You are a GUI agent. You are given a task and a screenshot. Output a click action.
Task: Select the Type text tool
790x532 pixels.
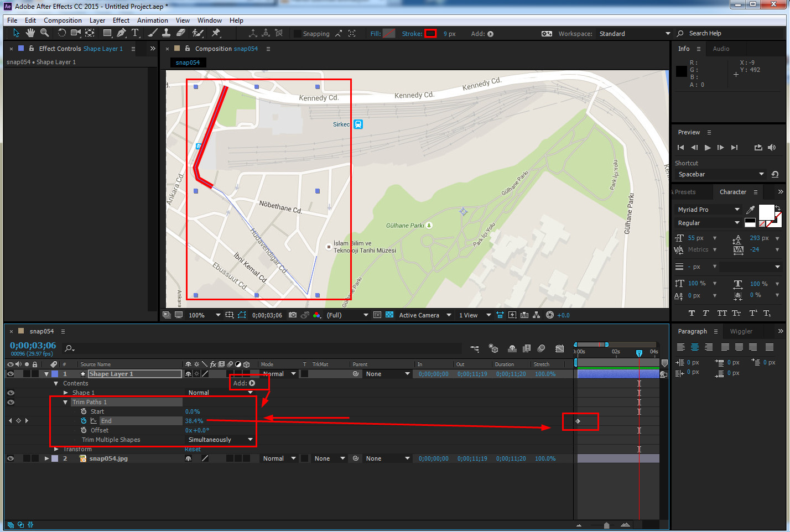pos(135,33)
